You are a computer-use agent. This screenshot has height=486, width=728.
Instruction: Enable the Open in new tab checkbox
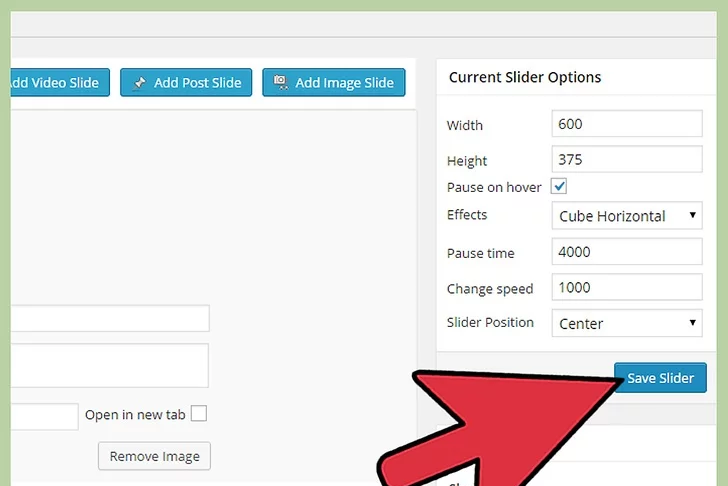coord(199,414)
